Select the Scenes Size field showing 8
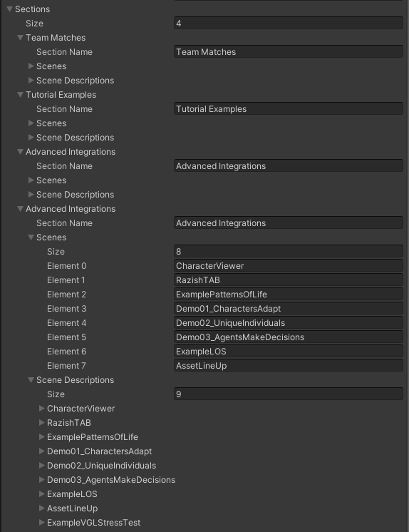 [289, 252]
